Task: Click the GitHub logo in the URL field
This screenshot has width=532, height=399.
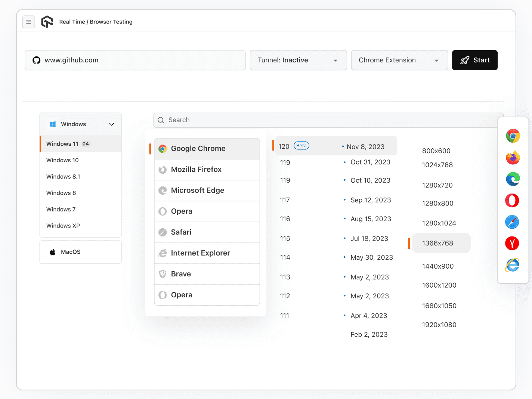Action: pos(36,60)
